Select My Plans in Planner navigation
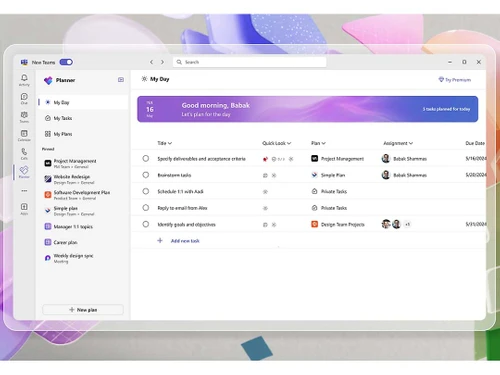Screen dimensions: 500x375 click(x=83, y=134)
